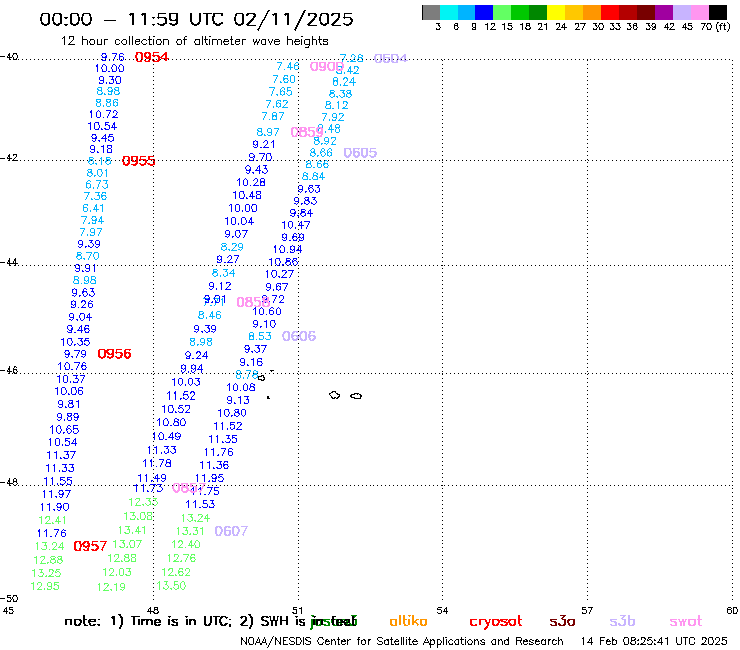Click the orange swatch left of the 30 label

coord(592,12)
